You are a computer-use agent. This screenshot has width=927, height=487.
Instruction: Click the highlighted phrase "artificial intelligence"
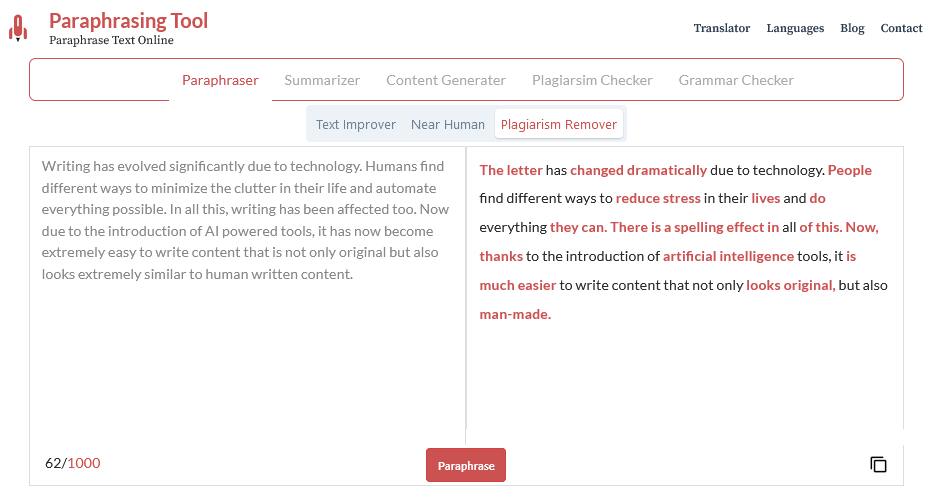pos(728,256)
